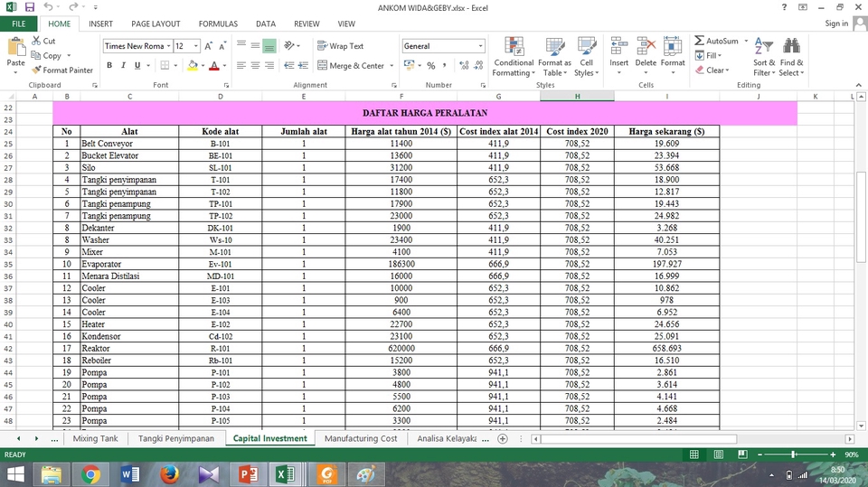Toggle Italic formatting

click(x=123, y=65)
